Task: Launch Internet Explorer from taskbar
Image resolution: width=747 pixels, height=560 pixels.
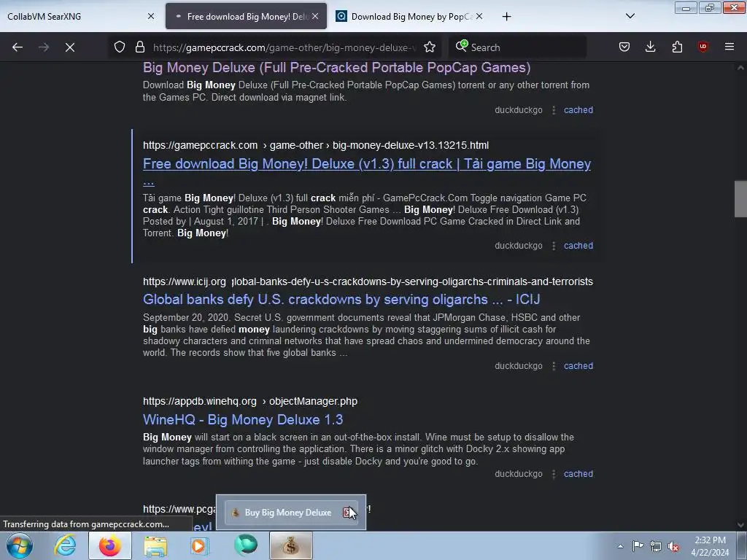Action: coord(65,545)
